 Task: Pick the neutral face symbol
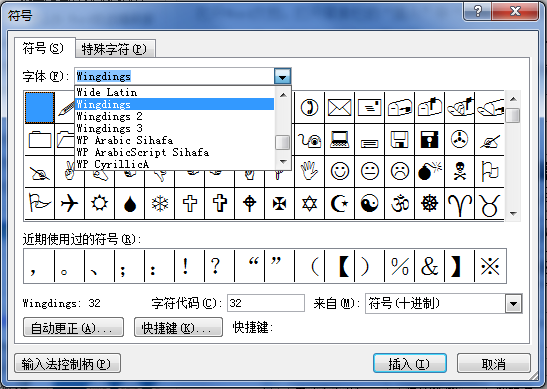point(369,171)
